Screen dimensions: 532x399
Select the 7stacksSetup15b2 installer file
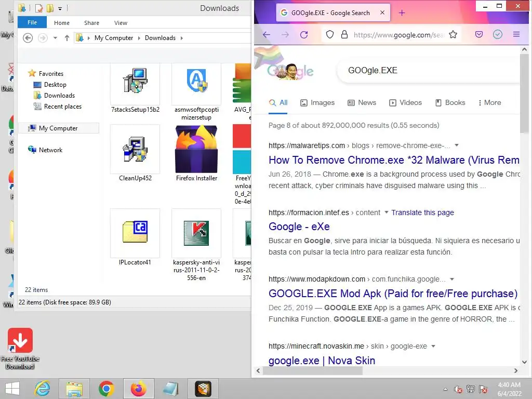(135, 89)
